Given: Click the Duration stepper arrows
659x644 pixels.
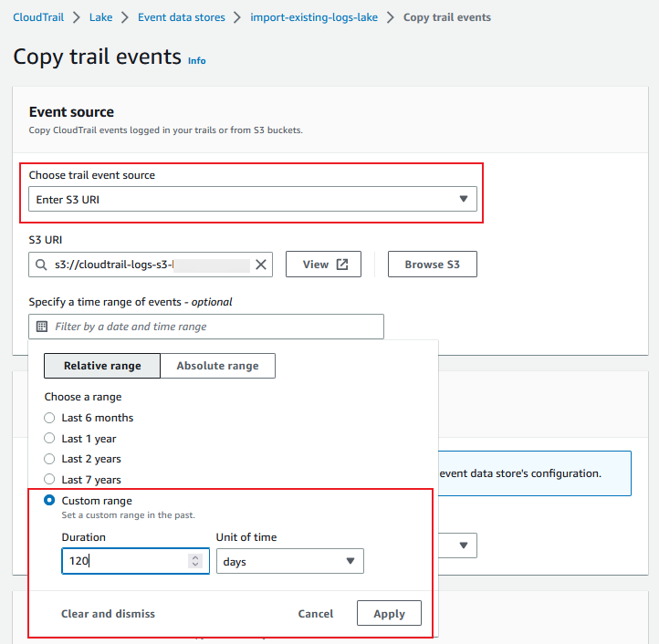Looking at the screenshot, I should coord(195,561).
